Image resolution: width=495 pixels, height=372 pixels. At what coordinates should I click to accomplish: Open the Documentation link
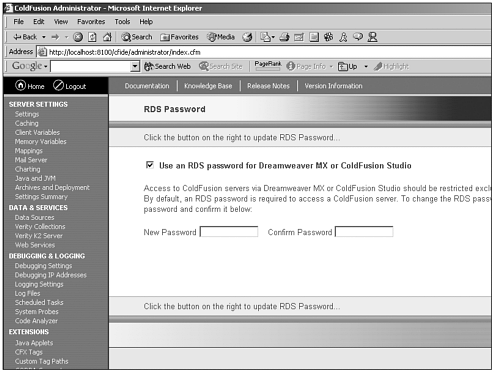(x=147, y=86)
